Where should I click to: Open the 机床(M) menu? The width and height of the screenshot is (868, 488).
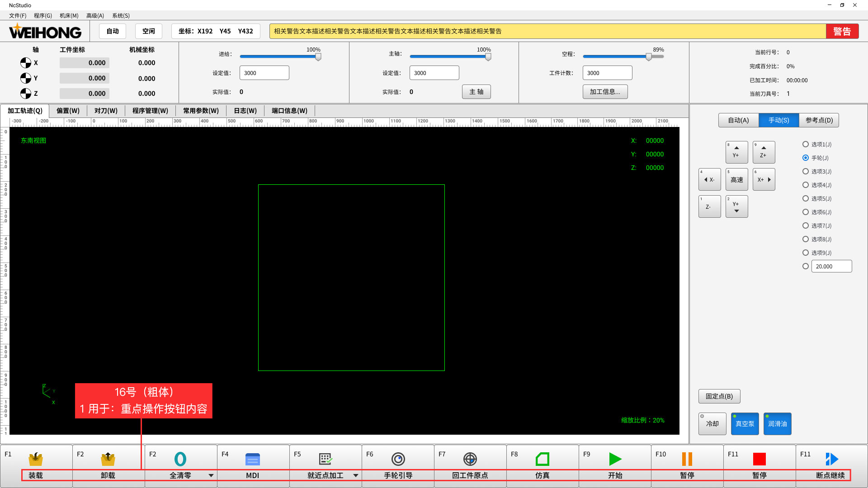click(69, 15)
